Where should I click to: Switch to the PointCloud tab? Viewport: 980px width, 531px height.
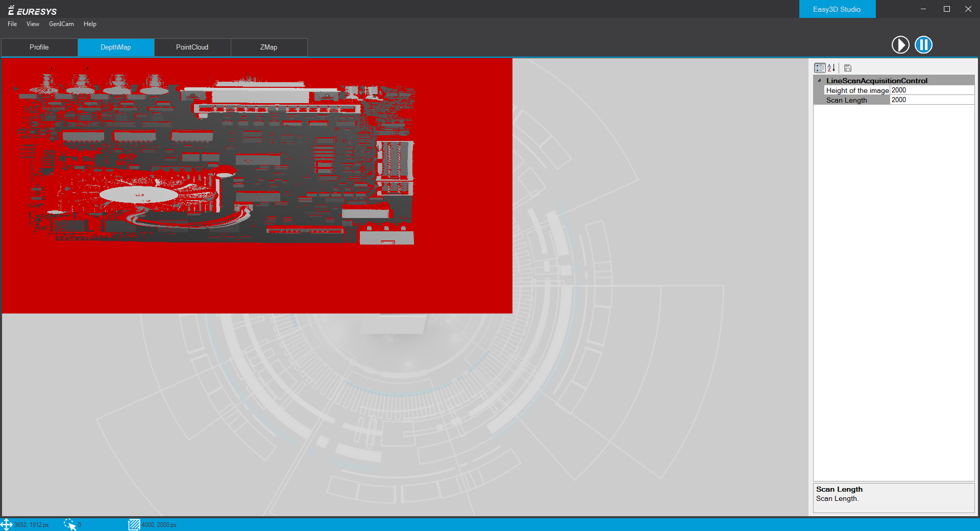pyautogui.click(x=192, y=47)
